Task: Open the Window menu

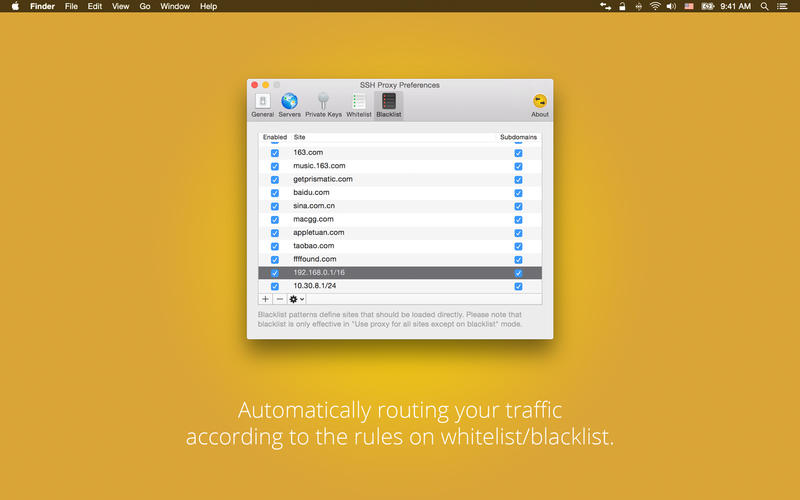Action: [x=175, y=6]
